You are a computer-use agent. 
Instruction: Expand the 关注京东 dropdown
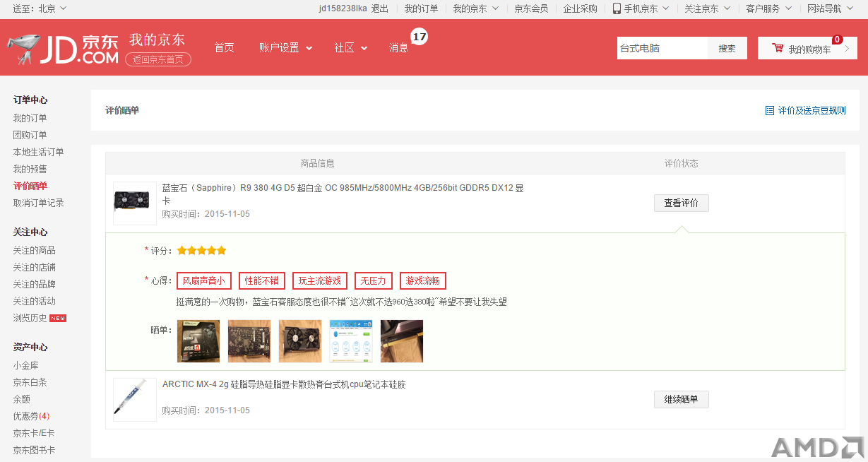tap(708, 8)
